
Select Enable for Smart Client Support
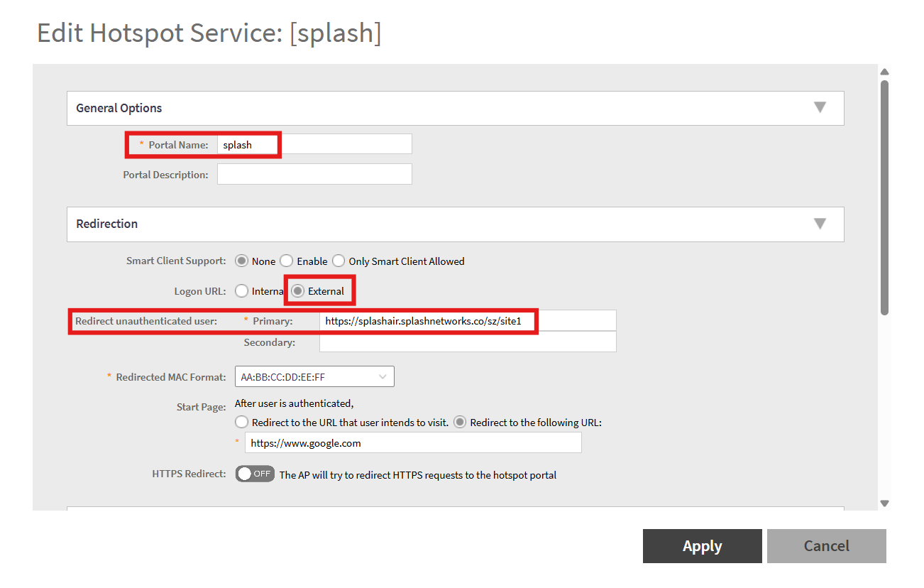(x=286, y=261)
